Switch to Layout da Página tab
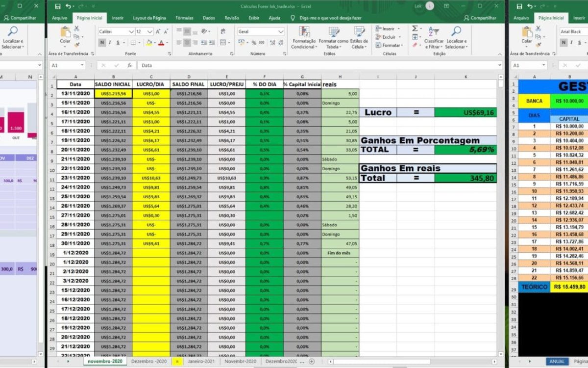 pos(149,18)
